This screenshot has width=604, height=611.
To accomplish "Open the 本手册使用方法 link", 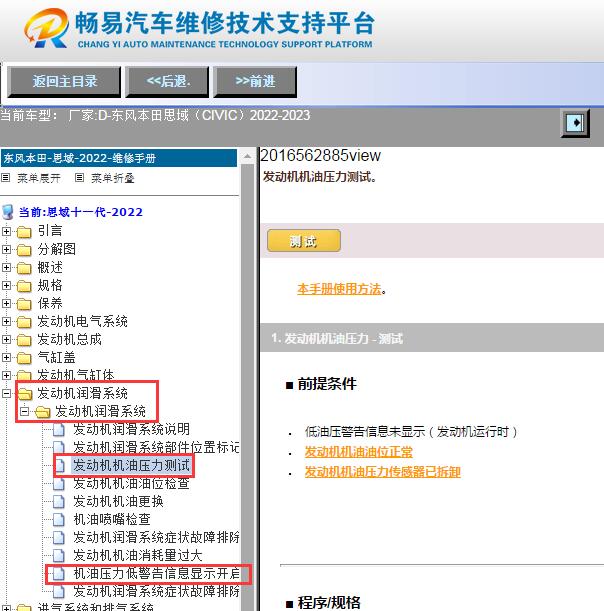I will click(x=339, y=289).
